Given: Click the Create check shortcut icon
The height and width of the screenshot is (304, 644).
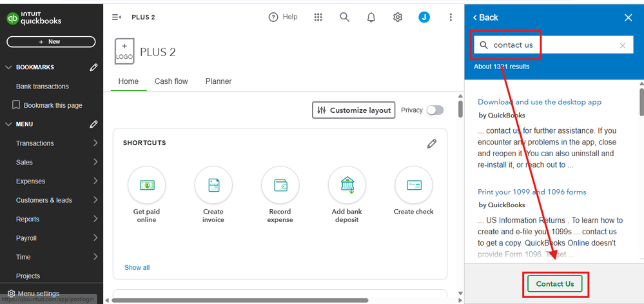Looking at the screenshot, I should pyautogui.click(x=413, y=185).
